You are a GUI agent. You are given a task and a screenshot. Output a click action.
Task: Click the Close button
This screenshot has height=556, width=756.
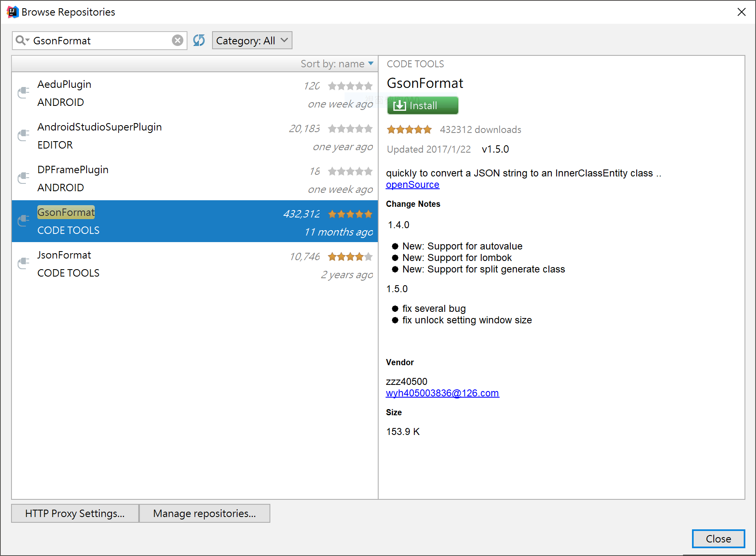[718, 539]
